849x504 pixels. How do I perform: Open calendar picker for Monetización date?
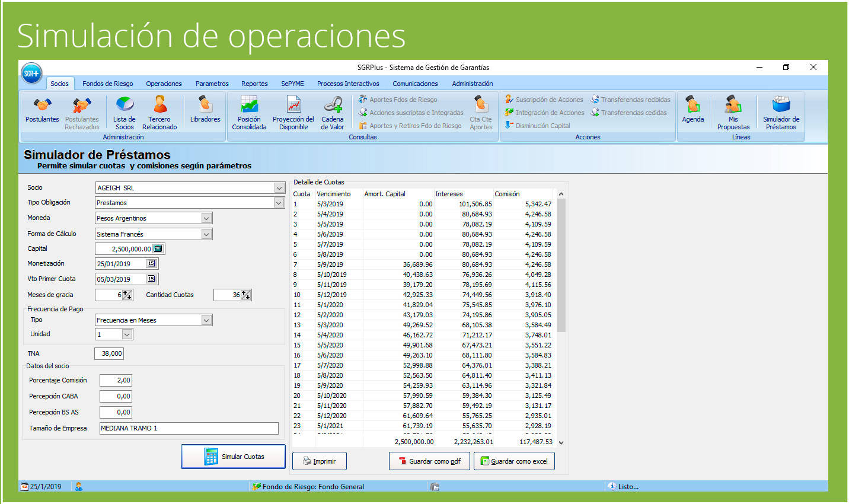tap(151, 264)
